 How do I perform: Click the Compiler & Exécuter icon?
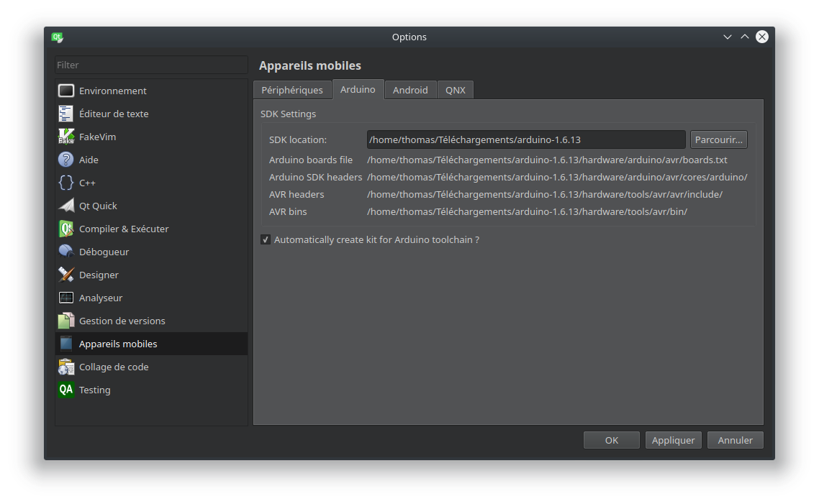tap(65, 229)
